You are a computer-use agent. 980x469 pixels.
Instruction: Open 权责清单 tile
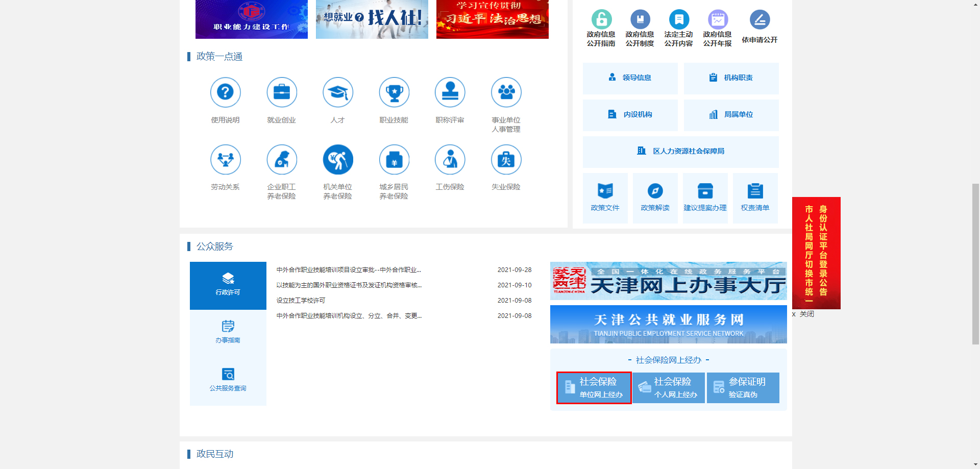click(x=755, y=198)
